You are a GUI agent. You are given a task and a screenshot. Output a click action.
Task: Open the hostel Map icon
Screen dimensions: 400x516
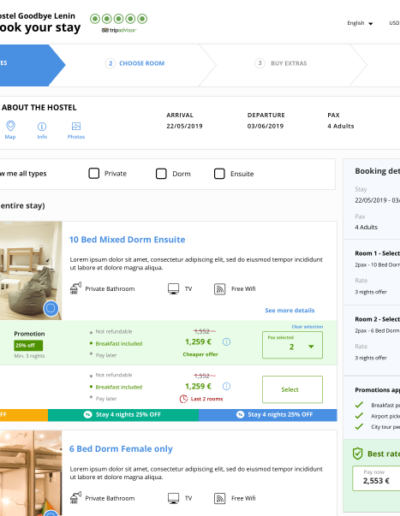pos(10,130)
